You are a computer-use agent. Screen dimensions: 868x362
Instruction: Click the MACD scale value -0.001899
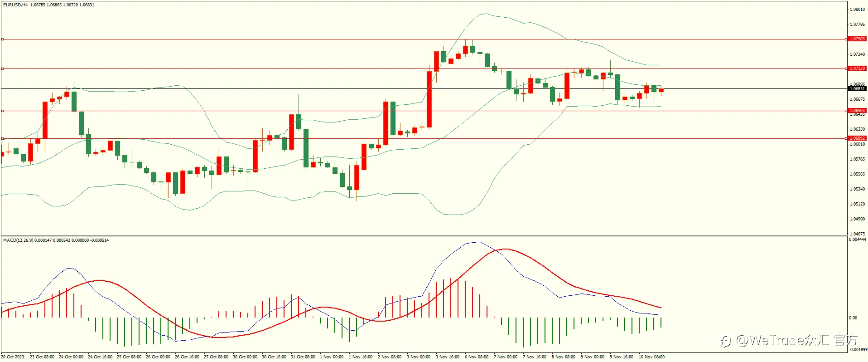click(x=858, y=350)
